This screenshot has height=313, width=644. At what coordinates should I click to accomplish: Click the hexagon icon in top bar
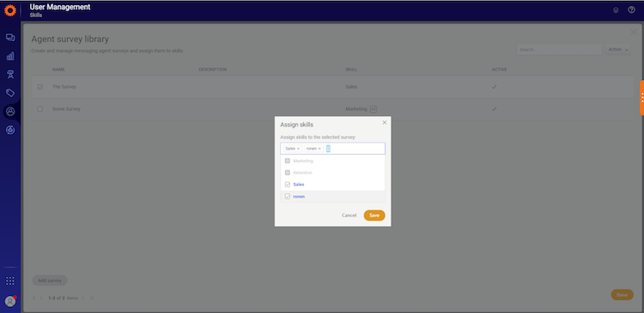[x=616, y=10]
